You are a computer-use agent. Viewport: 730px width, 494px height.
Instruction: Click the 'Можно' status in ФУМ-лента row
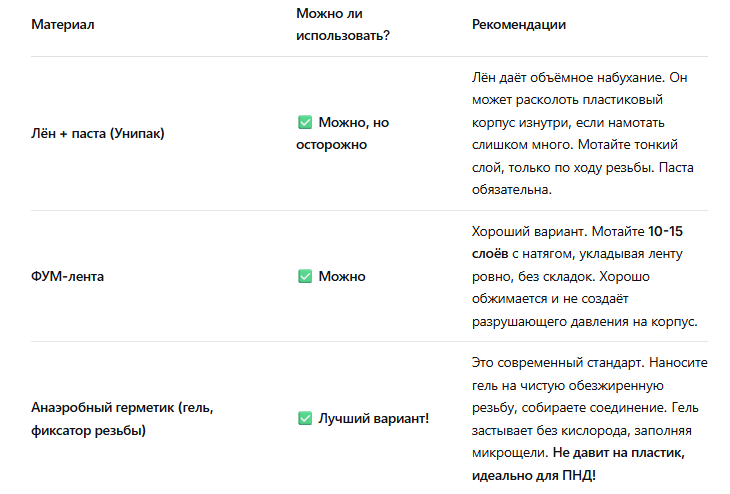[x=342, y=277]
